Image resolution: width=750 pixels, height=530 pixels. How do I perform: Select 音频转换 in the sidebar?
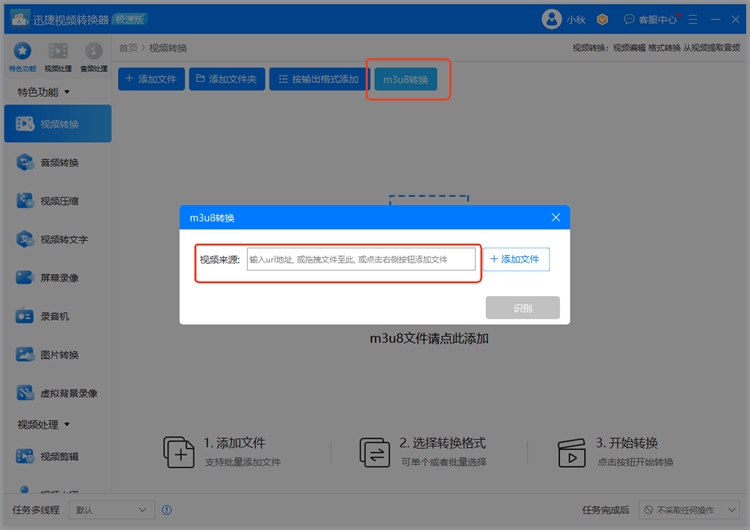pyautogui.click(x=58, y=163)
